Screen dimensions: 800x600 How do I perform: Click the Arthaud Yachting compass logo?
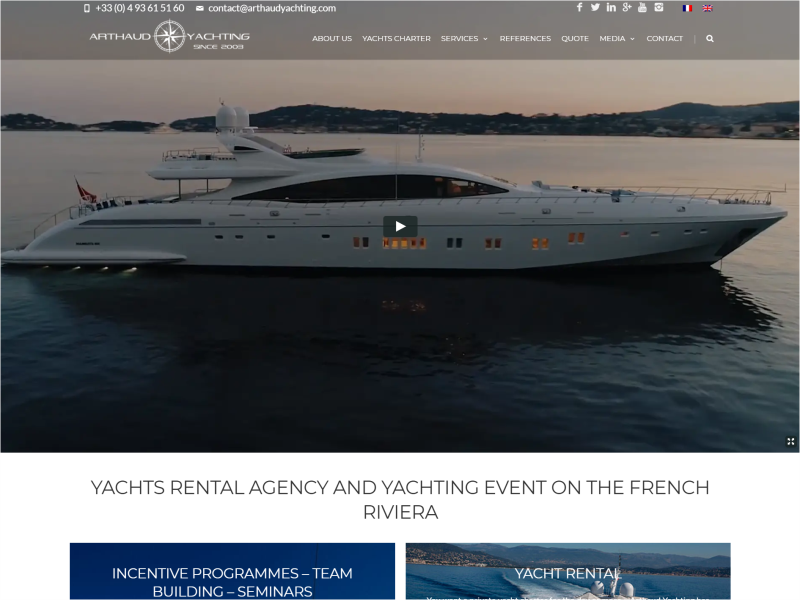[169, 36]
